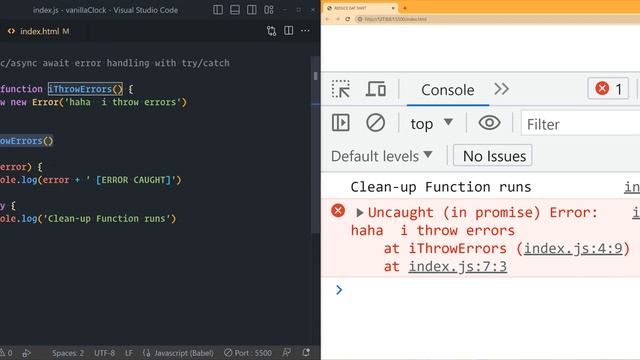This screenshot has height=360, width=640.
Task: Expand the Uncaught error stack trace
Action: click(x=360, y=213)
